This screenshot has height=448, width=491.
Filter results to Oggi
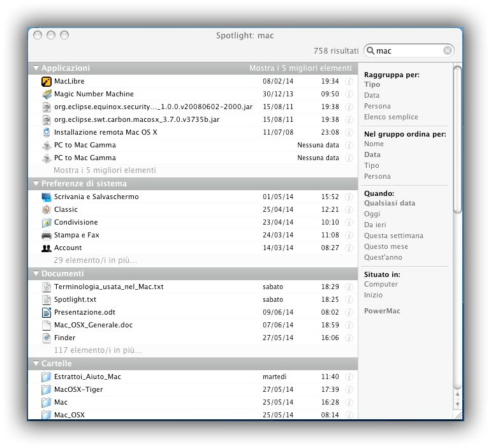pos(372,214)
